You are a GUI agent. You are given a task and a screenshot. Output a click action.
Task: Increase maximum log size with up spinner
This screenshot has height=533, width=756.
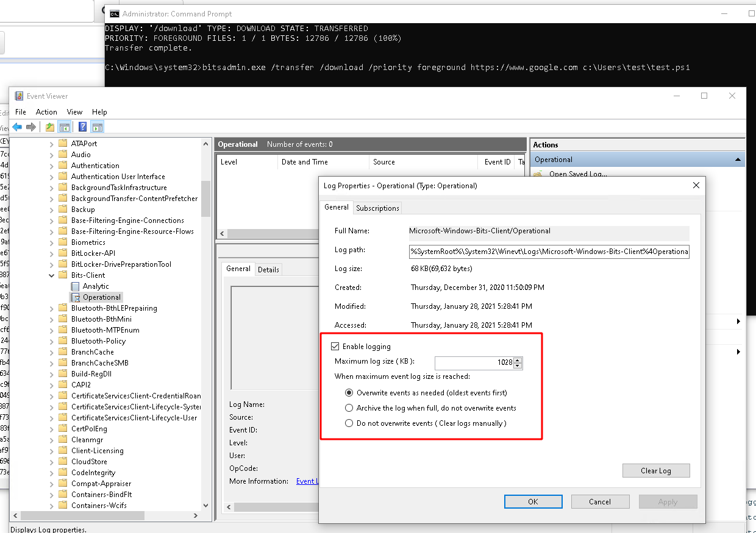[518, 360]
